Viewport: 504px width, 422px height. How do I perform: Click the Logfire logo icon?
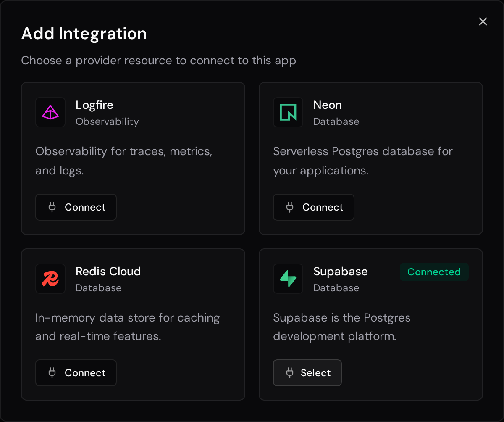click(50, 112)
